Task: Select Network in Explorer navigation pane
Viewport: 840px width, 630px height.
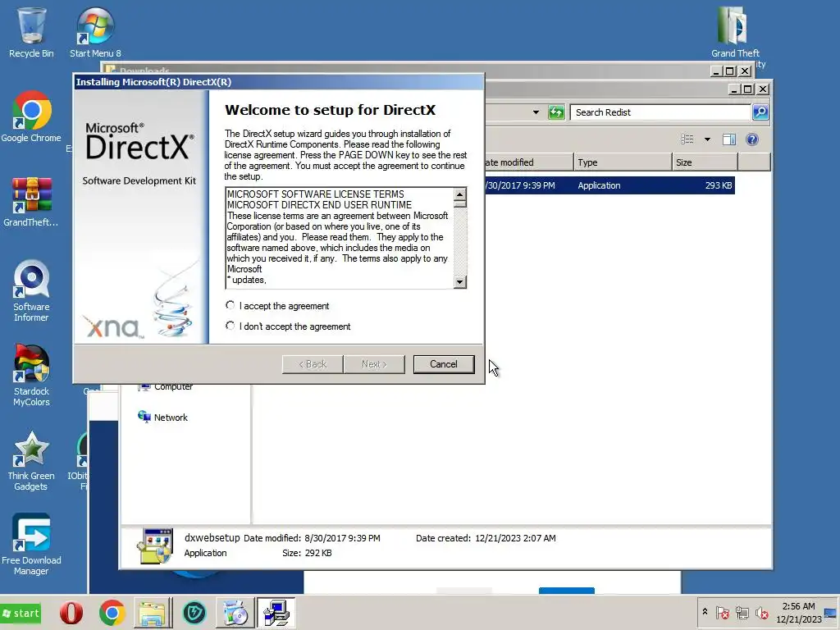Action: [163, 418]
